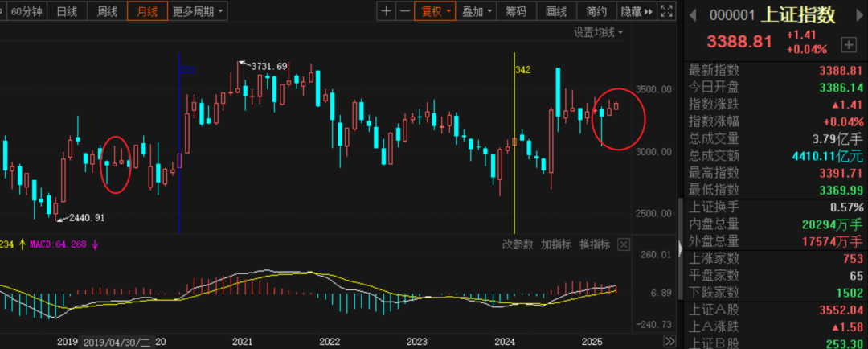868x349 pixels.
Task: Click current price 3388.81
Action: click(739, 42)
